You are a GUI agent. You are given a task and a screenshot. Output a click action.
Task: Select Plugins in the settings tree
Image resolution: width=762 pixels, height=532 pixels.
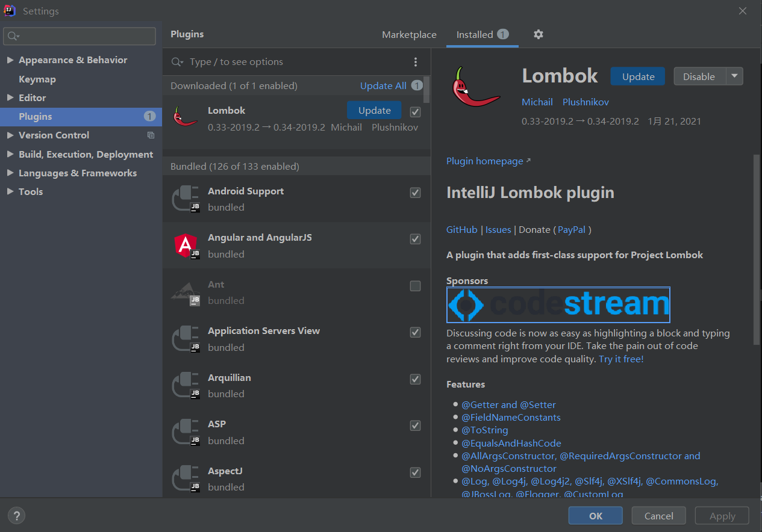(81, 116)
